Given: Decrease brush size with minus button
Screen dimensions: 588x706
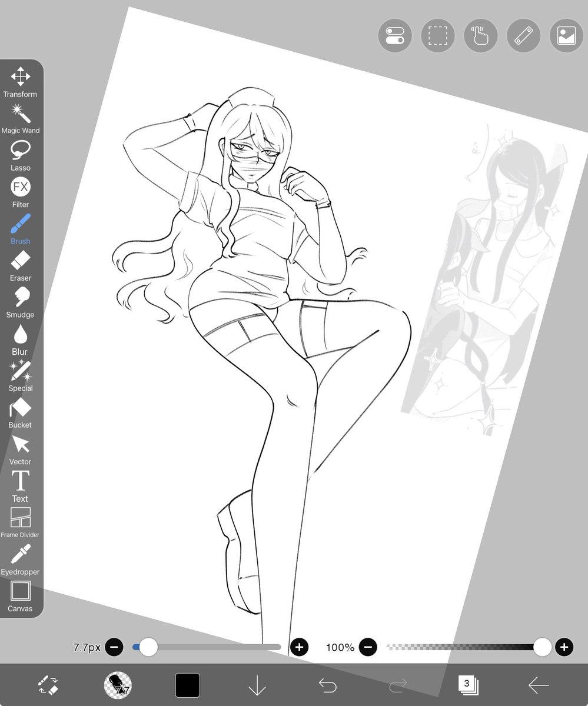Looking at the screenshot, I should click(114, 647).
